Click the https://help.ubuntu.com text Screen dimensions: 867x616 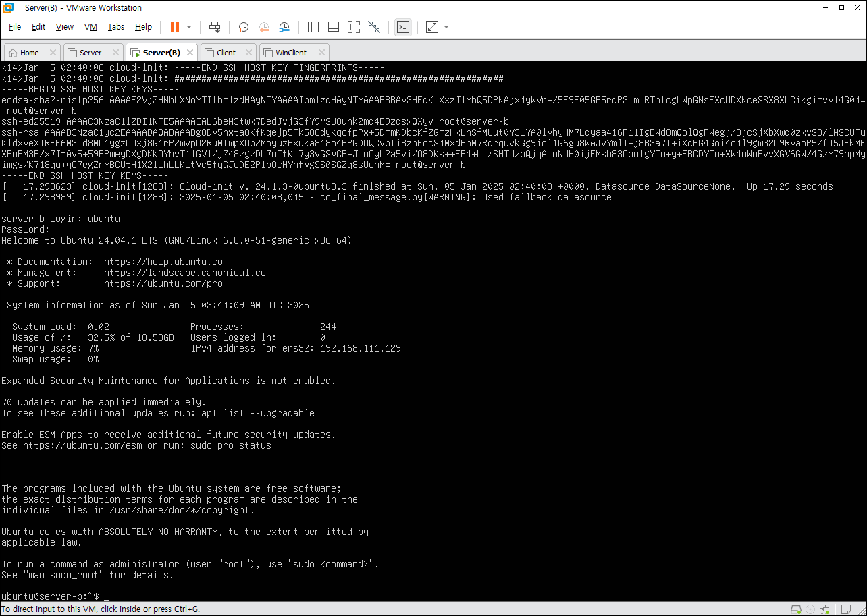pos(166,262)
